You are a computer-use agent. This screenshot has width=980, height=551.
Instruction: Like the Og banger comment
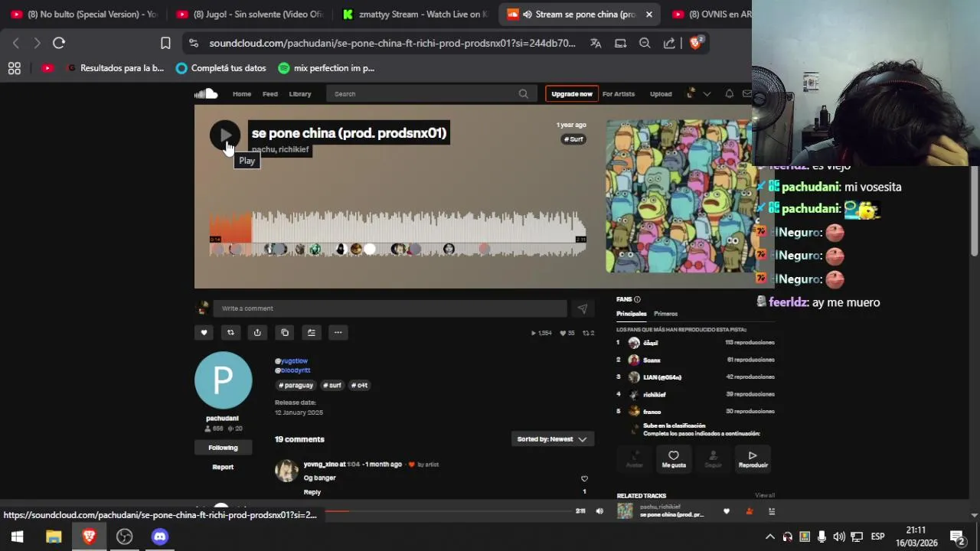point(584,479)
